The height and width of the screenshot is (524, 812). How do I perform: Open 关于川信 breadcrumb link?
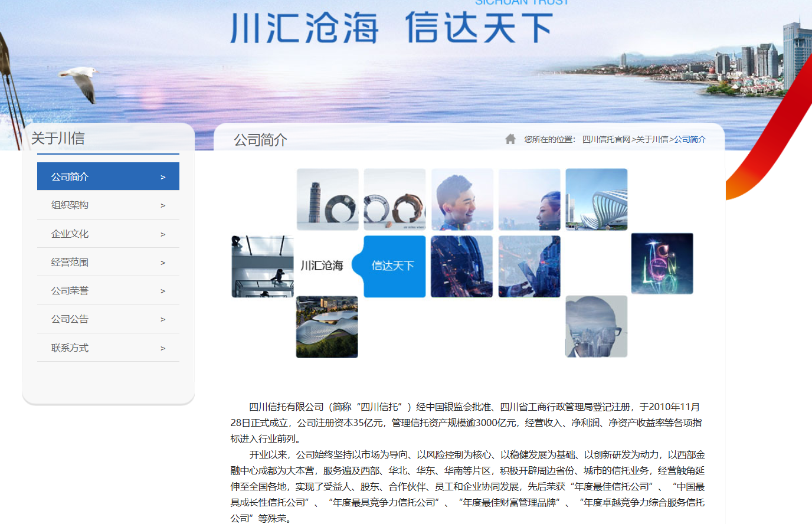pyautogui.click(x=652, y=139)
